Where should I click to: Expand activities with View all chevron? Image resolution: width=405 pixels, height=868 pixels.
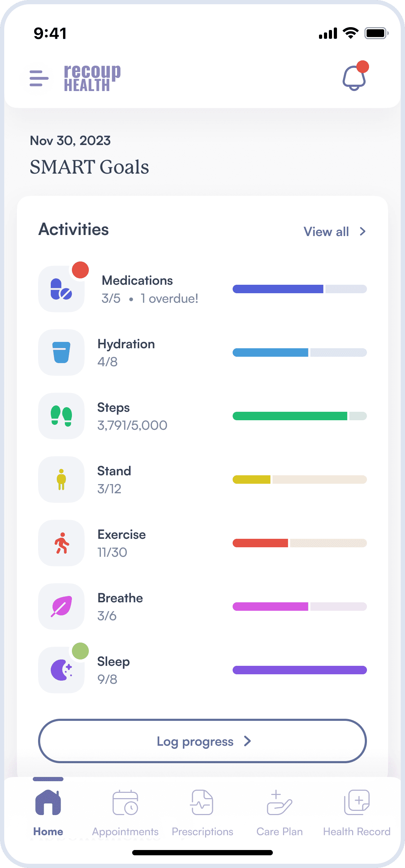(x=363, y=231)
